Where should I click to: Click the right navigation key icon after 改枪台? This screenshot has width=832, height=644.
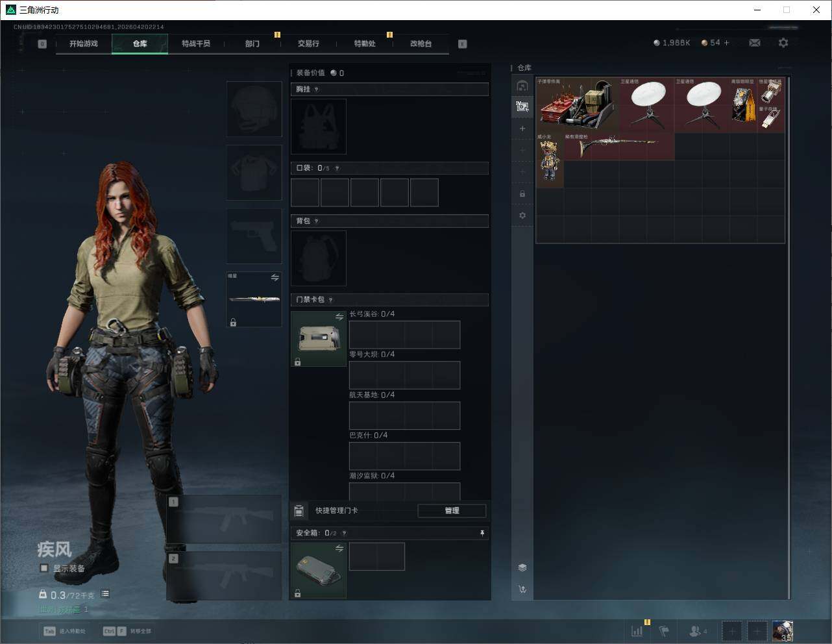(463, 44)
